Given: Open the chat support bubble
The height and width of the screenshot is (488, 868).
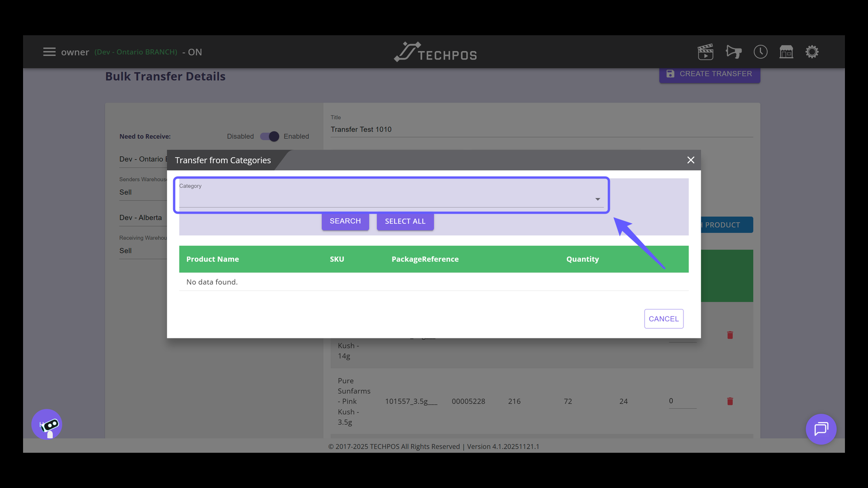Looking at the screenshot, I should pos(821,429).
